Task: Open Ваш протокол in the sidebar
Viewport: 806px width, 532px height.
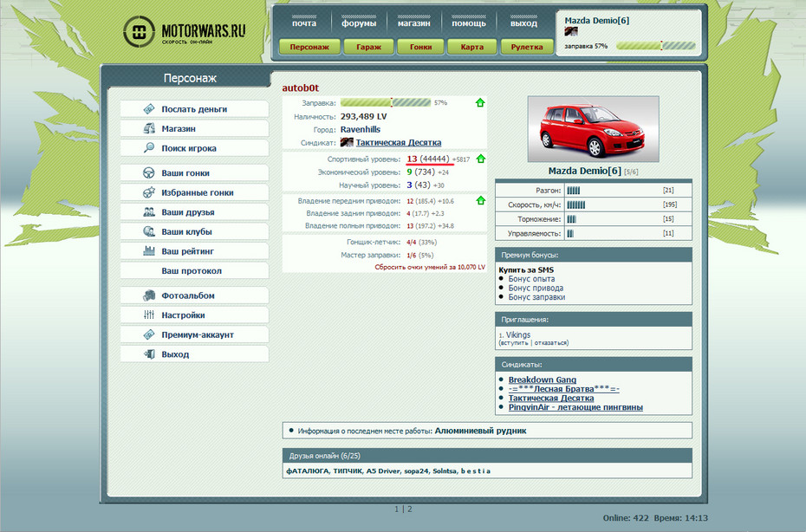Action: (x=194, y=271)
